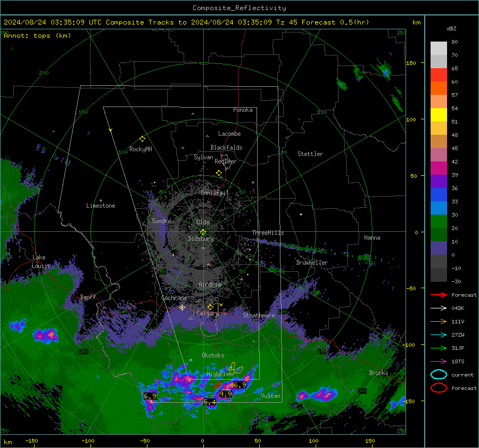
Task: Click the 9.9 storm top label
Action: point(226,394)
